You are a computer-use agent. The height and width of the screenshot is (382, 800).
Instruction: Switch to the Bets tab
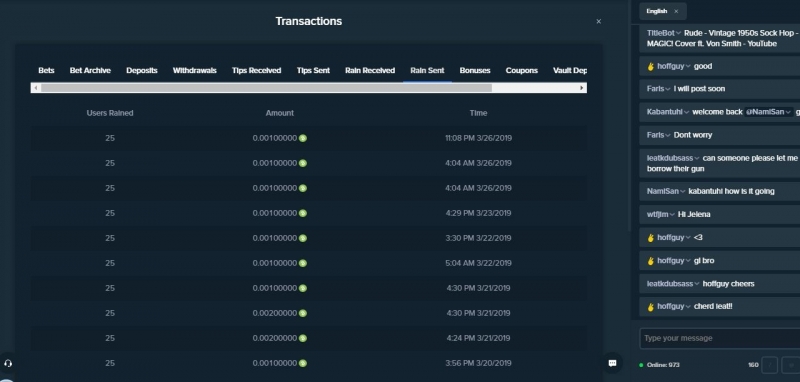coord(46,70)
